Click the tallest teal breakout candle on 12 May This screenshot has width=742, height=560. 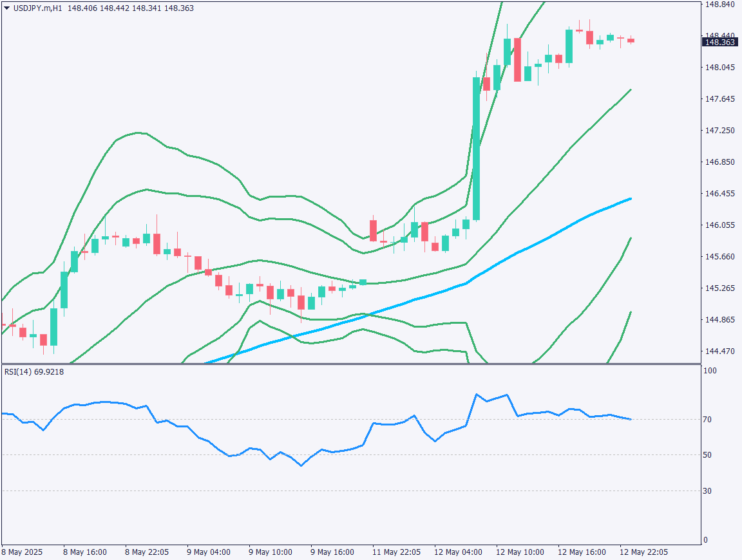click(x=477, y=148)
